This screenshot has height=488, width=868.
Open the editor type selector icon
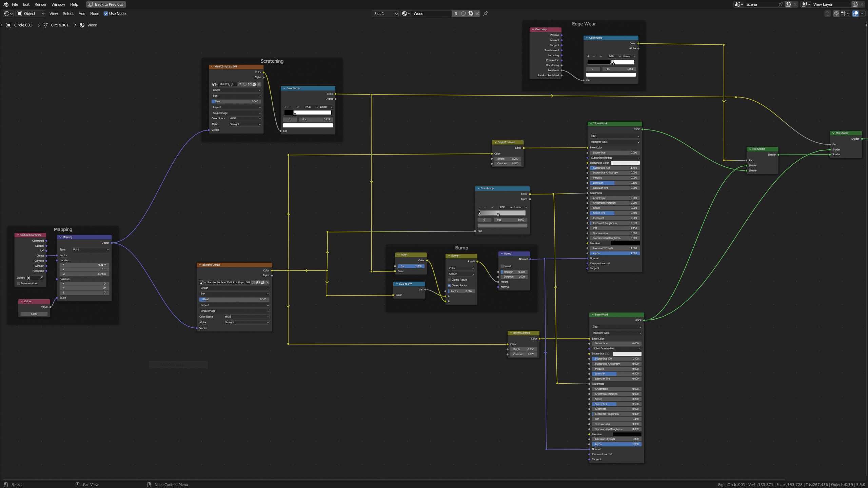[x=8, y=14]
